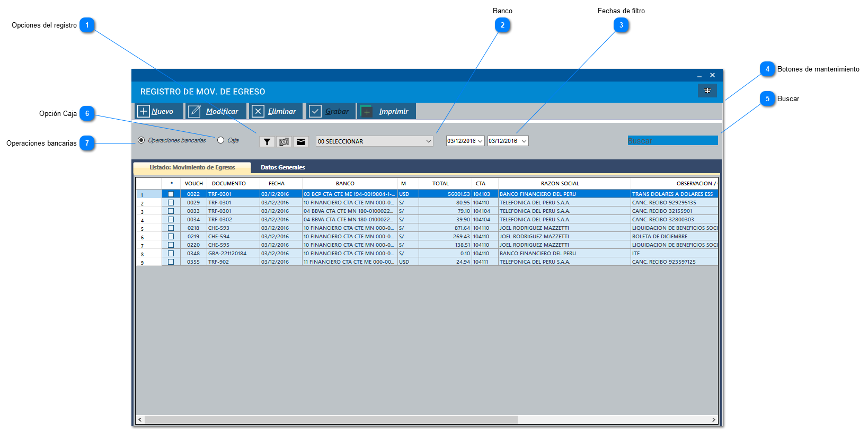Click the Imprimir button
This screenshot has height=431, width=868.
(387, 111)
